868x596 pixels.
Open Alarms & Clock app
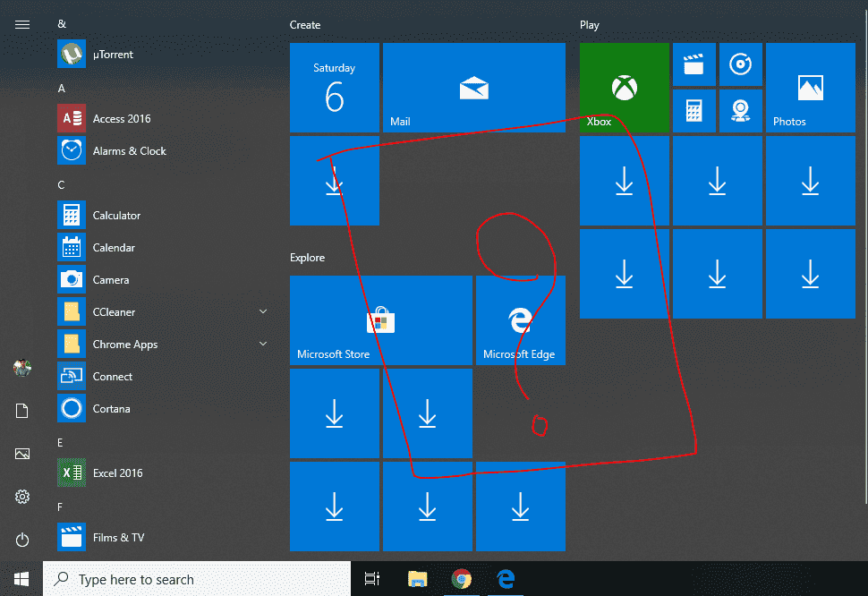(165, 150)
